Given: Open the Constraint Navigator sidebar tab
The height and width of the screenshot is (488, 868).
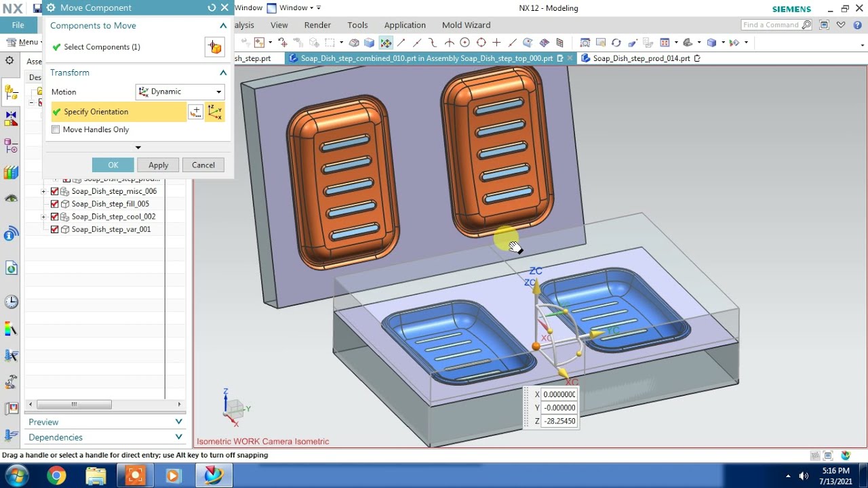Looking at the screenshot, I should [11, 119].
